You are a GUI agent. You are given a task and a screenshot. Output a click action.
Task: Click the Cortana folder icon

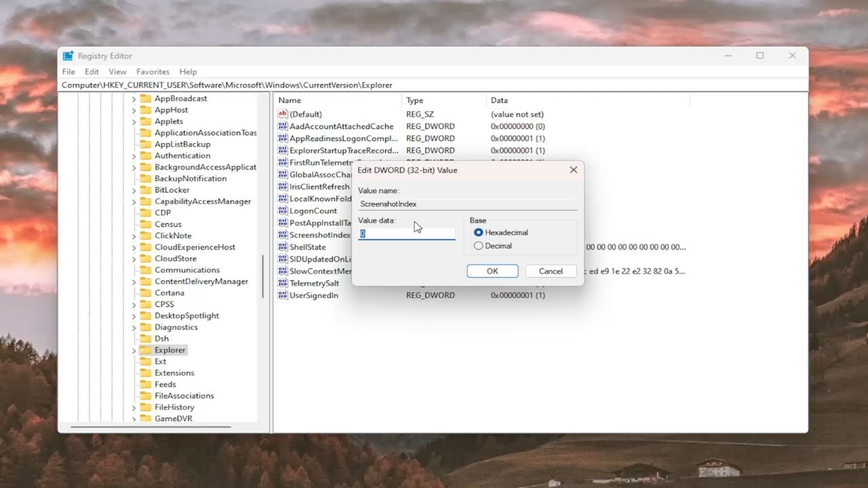(145, 293)
